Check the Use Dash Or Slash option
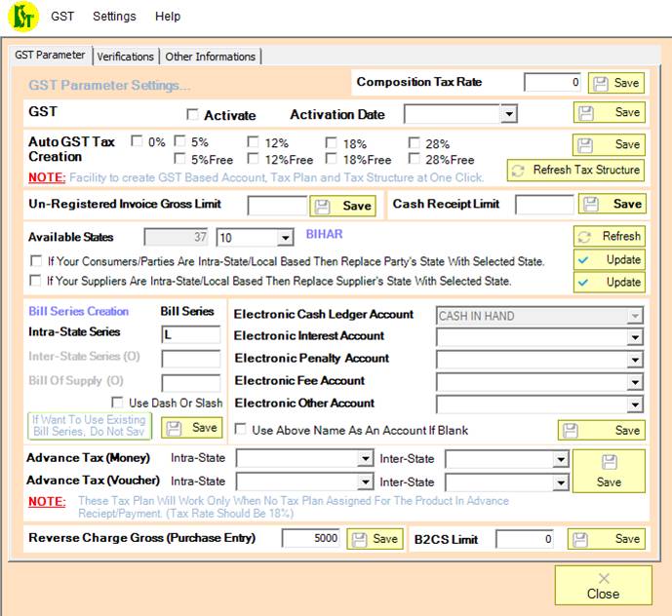 pos(118,403)
